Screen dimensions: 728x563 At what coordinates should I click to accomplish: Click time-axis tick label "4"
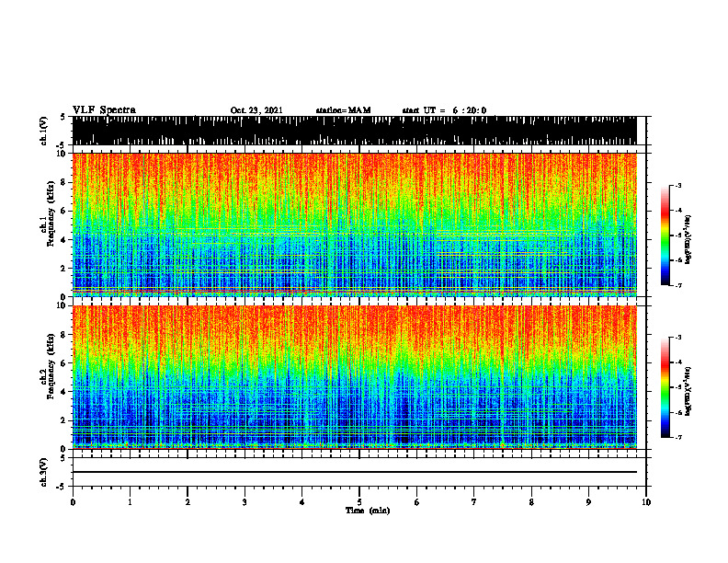coord(302,502)
